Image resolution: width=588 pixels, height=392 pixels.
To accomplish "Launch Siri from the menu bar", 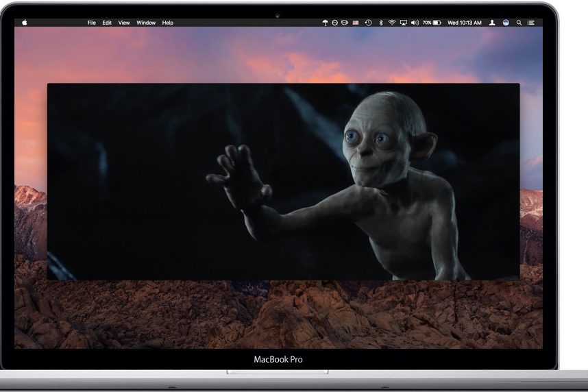I will coord(506,23).
